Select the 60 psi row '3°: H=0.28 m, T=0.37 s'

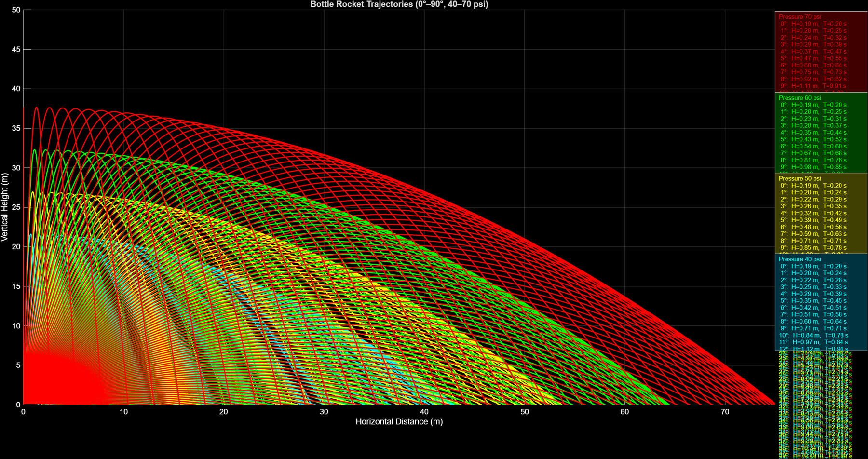pyautogui.click(x=814, y=125)
